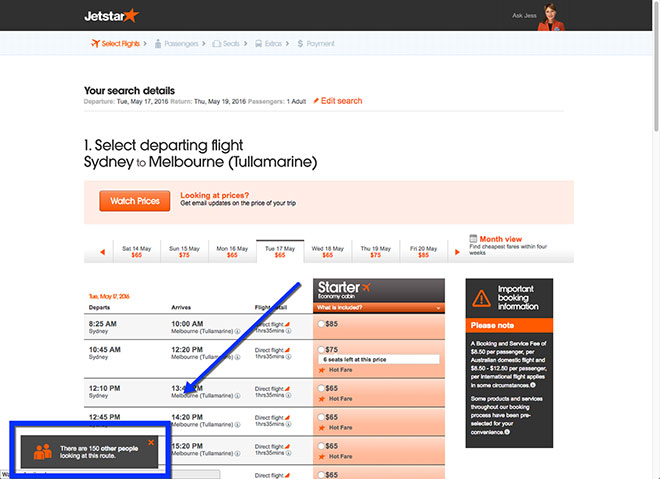Click info icon beside 12:10 PM flight duration
Viewport: 660px width, 479px height.
pos(289,395)
